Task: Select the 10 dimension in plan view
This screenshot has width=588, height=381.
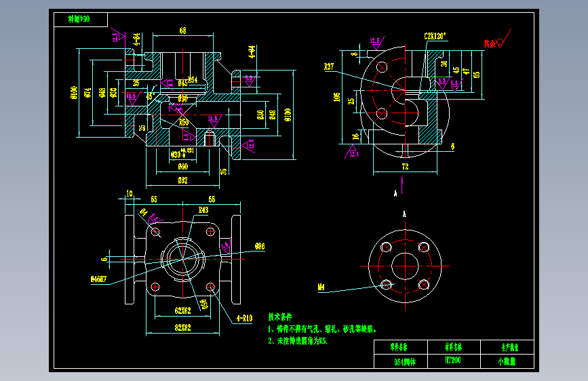Action: (130, 193)
